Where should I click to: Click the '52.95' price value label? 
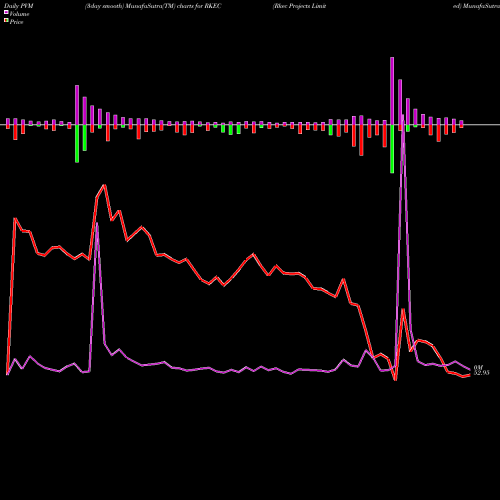point(482,373)
